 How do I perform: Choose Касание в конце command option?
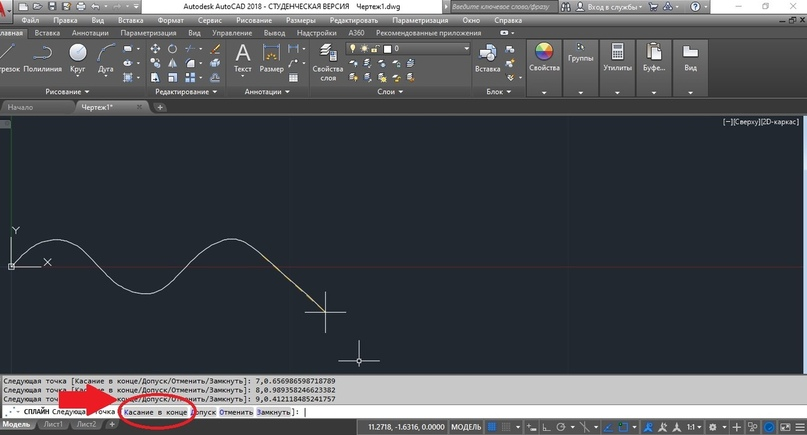(x=155, y=412)
